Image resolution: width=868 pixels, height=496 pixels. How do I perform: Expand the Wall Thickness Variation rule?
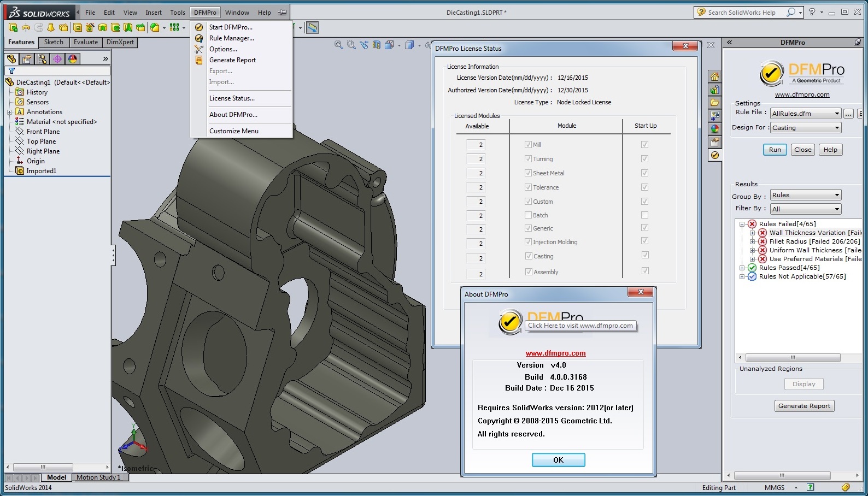(752, 233)
